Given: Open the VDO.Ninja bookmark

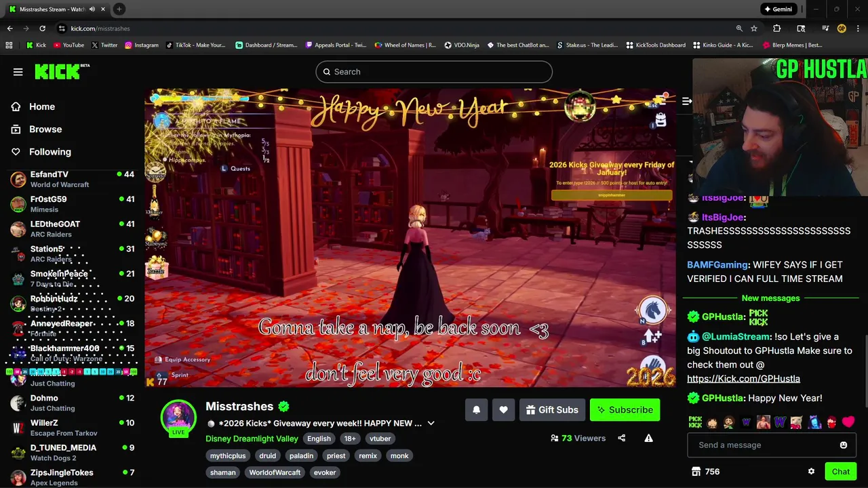Looking at the screenshot, I should 462,45.
